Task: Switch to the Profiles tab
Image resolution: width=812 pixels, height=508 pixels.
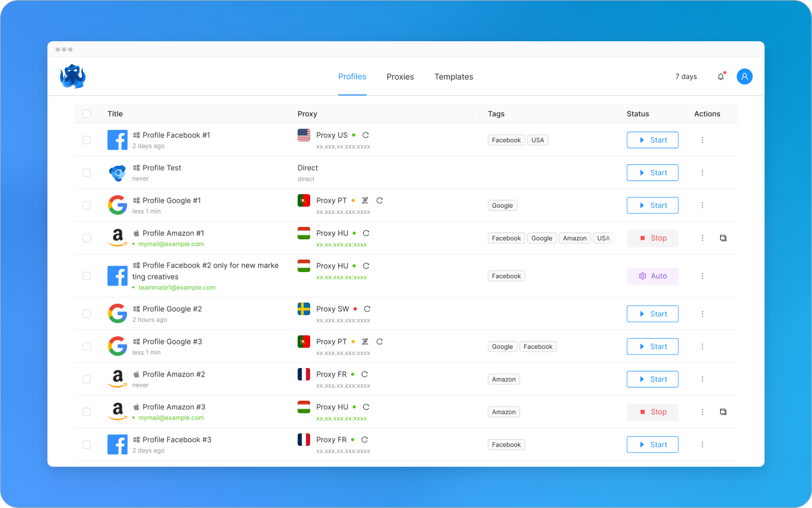Action: pos(352,77)
